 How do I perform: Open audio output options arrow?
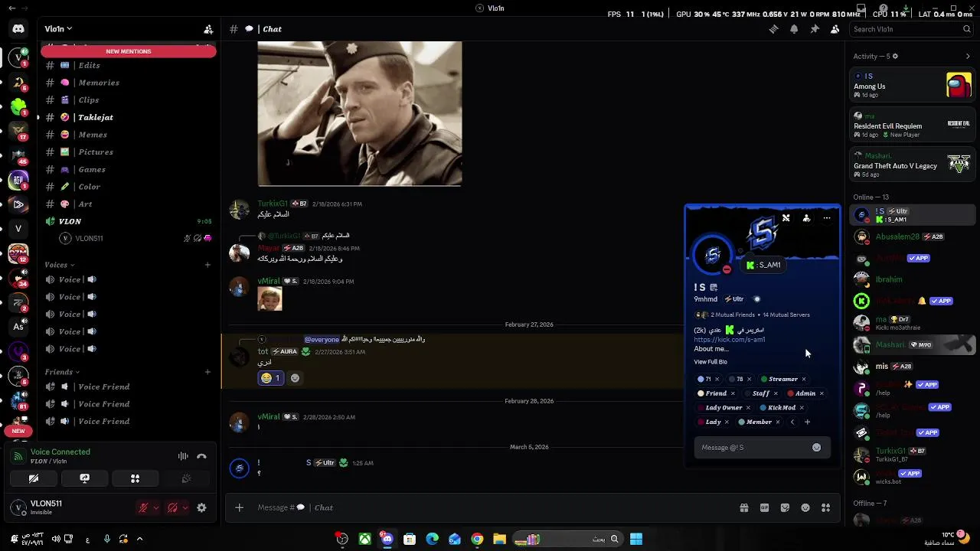[x=185, y=507]
